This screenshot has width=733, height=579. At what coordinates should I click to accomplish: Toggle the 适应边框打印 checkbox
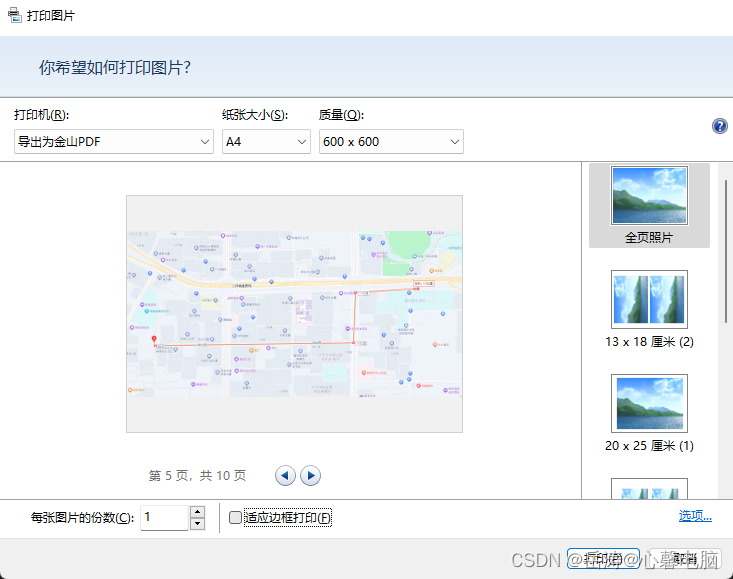tap(235, 517)
